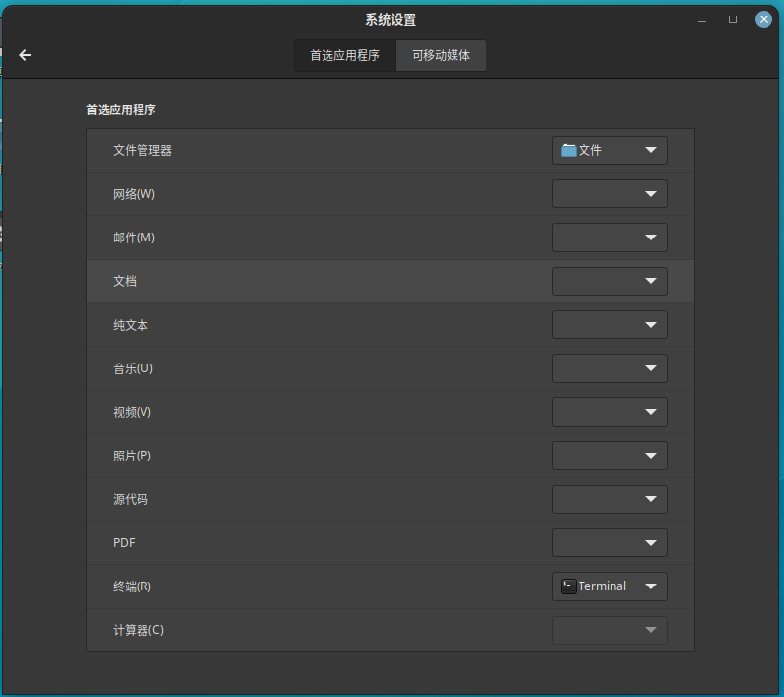Expand the 音乐(U) dropdown
784x697 pixels.
tap(610, 368)
